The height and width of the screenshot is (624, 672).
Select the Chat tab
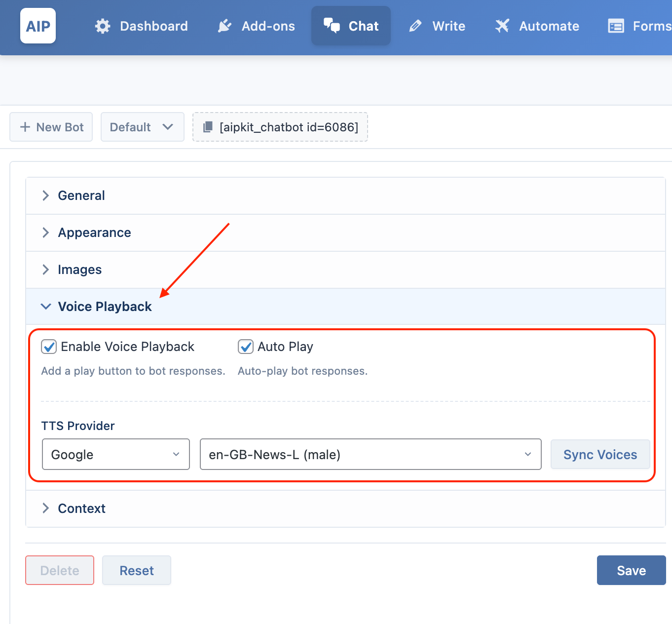point(351,26)
